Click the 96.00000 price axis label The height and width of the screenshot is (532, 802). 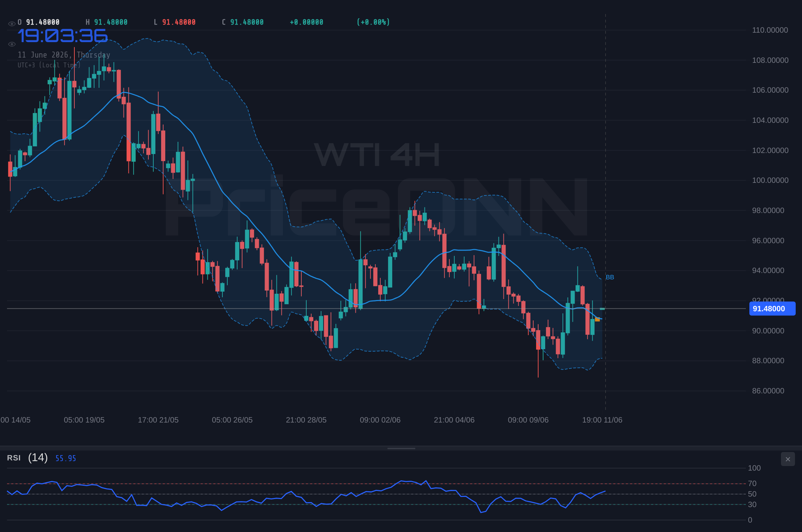coord(768,241)
